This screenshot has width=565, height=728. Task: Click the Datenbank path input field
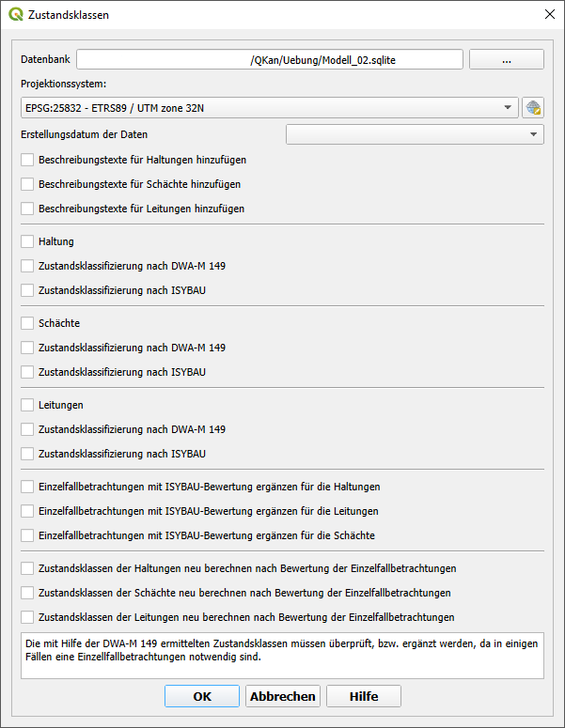coord(270,59)
